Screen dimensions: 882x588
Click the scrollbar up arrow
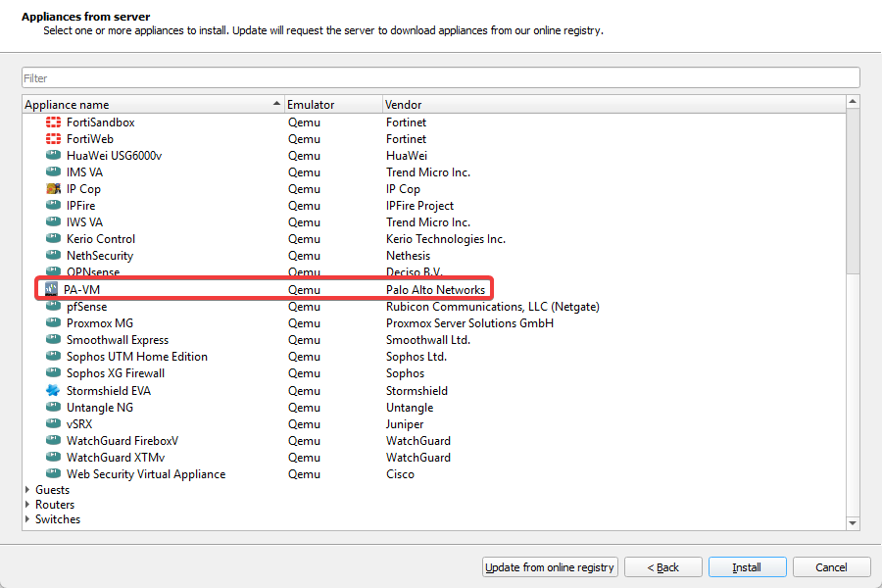853,102
